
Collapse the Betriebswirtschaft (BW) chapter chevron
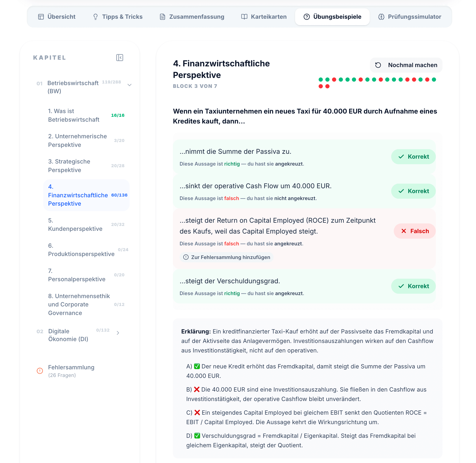point(129,85)
